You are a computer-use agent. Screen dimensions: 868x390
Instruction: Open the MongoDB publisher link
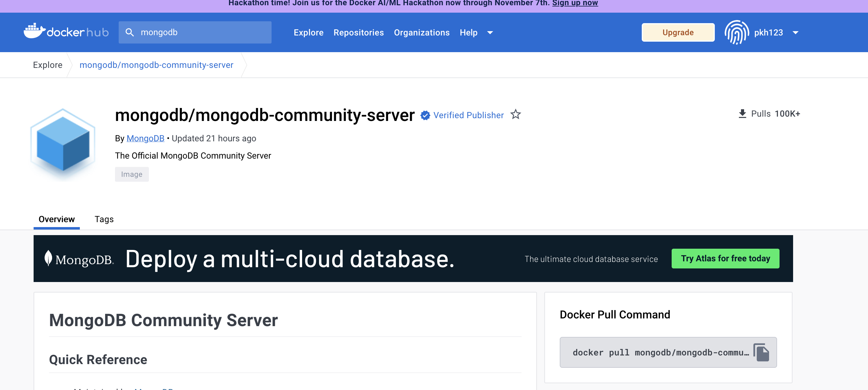[145, 138]
